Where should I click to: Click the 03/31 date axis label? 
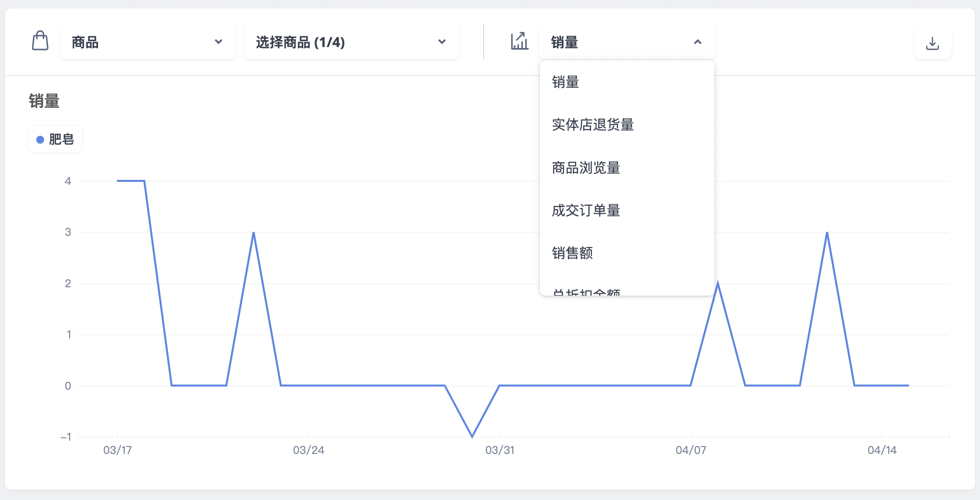tap(500, 450)
